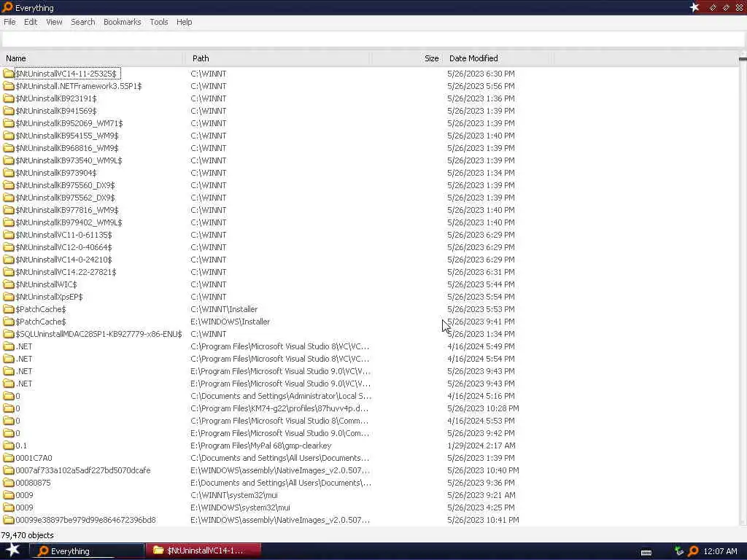Click folder icon for $NtUninstallVC12-0-40664$
The width and height of the screenshot is (747, 560).
click(9, 246)
